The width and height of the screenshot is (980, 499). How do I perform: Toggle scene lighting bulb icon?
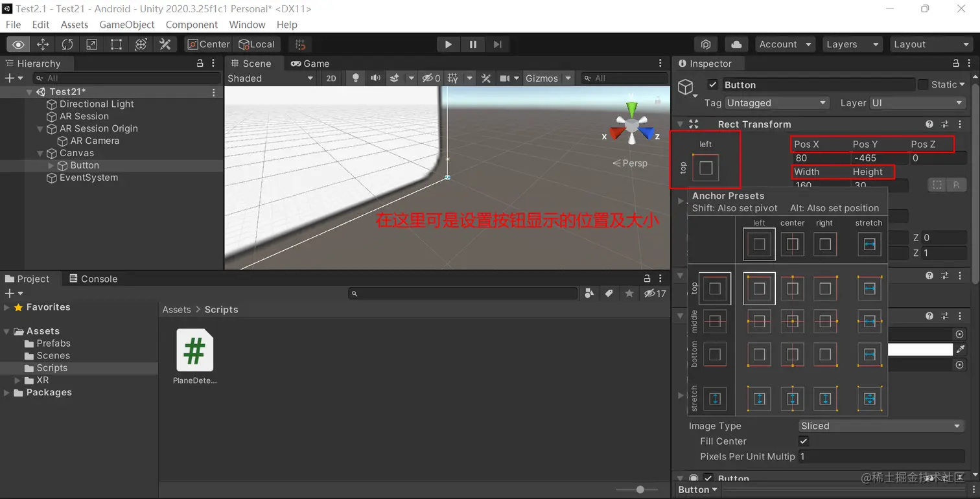355,78
